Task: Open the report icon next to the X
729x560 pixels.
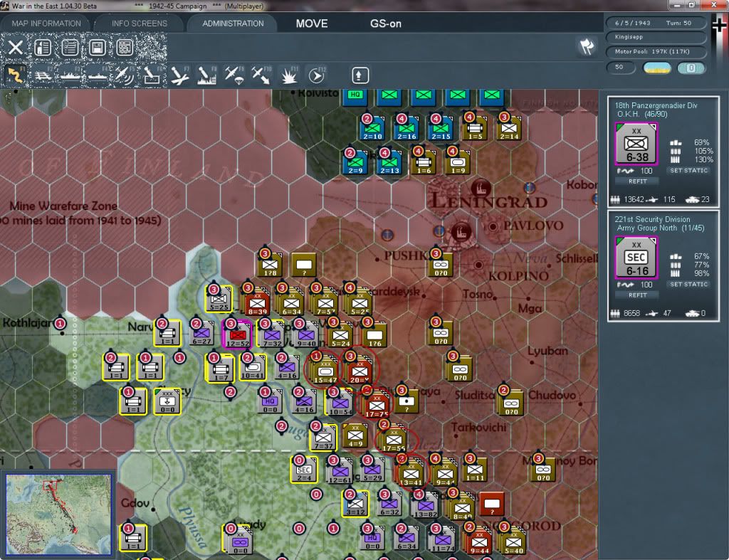Action: pyautogui.click(x=43, y=47)
